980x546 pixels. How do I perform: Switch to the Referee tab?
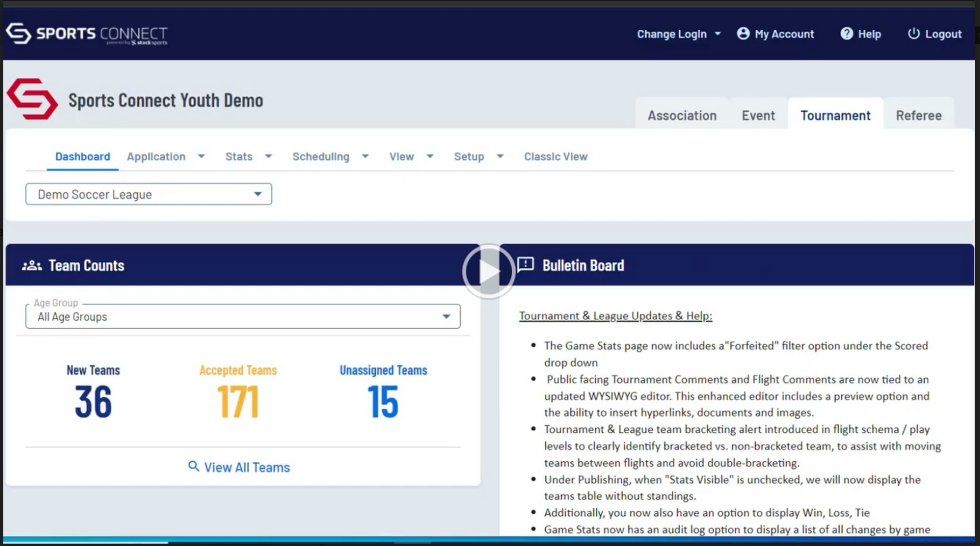[x=918, y=115]
